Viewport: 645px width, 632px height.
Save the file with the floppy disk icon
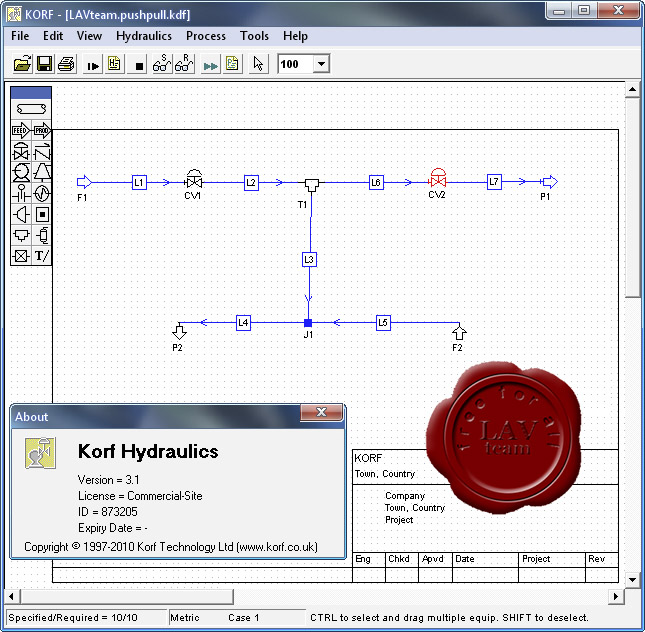pyautogui.click(x=44, y=64)
